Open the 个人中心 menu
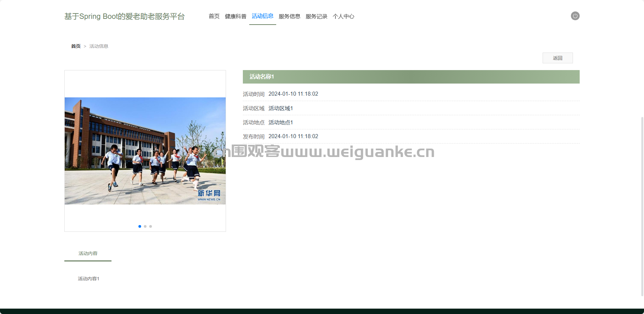Image resolution: width=644 pixels, height=314 pixels. (343, 16)
